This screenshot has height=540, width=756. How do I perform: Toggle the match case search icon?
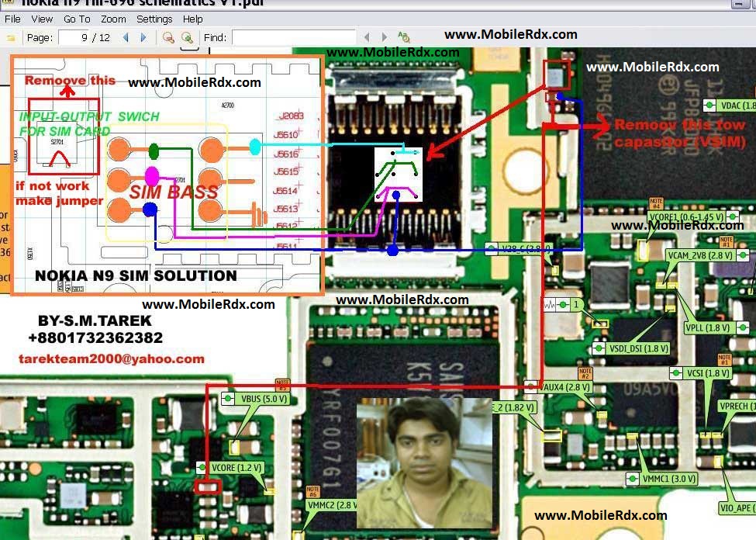[403, 37]
